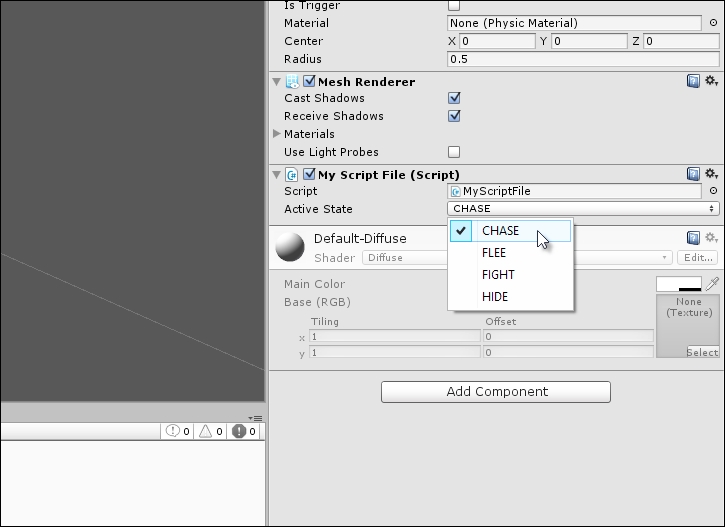The width and height of the screenshot is (725, 527).
Task: Uncheck Receive Shadows
Action: (x=454, y=116)
